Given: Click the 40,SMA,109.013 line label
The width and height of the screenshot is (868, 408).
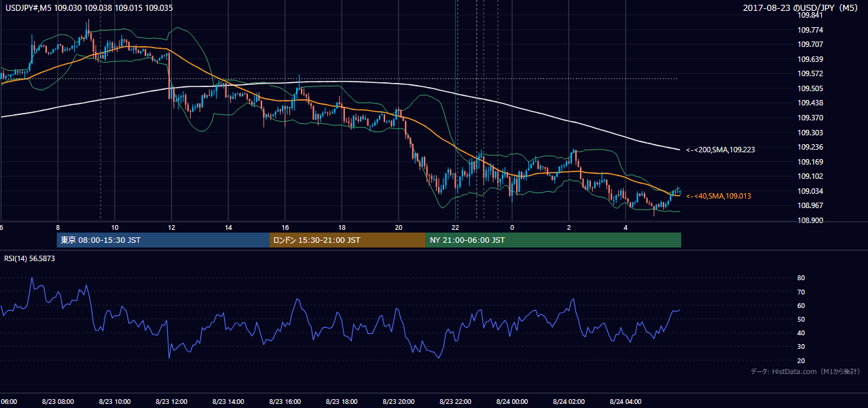Looking at the screenshot, I should pyautogui.click(x=719, y=196).
